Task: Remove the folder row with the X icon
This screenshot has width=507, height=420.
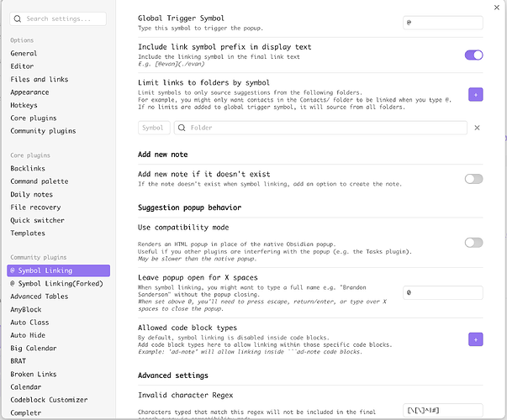Action: 477,128
